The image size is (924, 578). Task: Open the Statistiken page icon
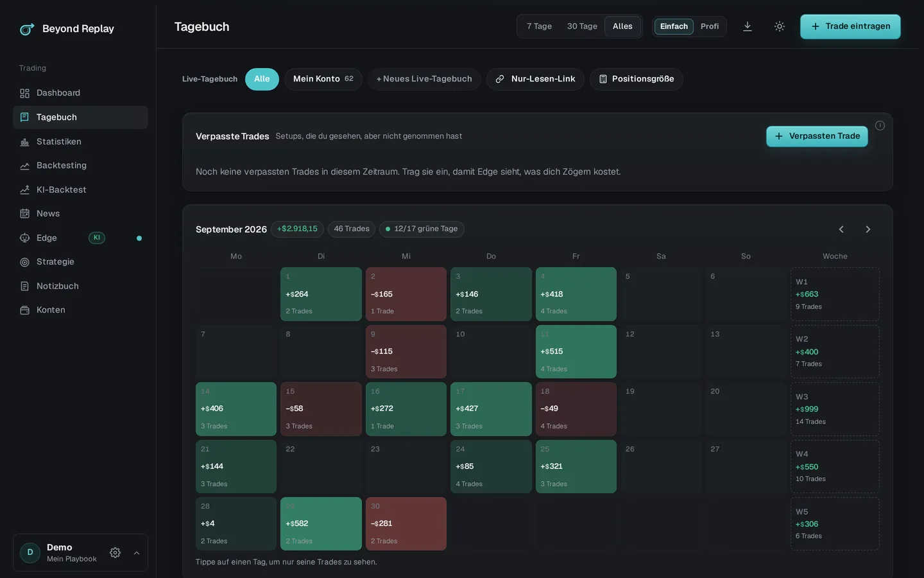[24, 142]
